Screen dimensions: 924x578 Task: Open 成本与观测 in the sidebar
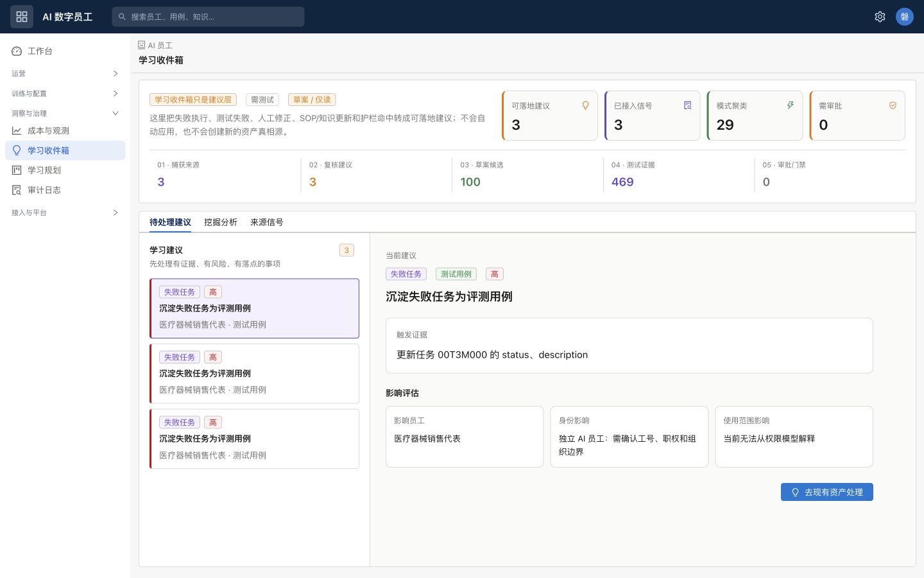[65, 131]
